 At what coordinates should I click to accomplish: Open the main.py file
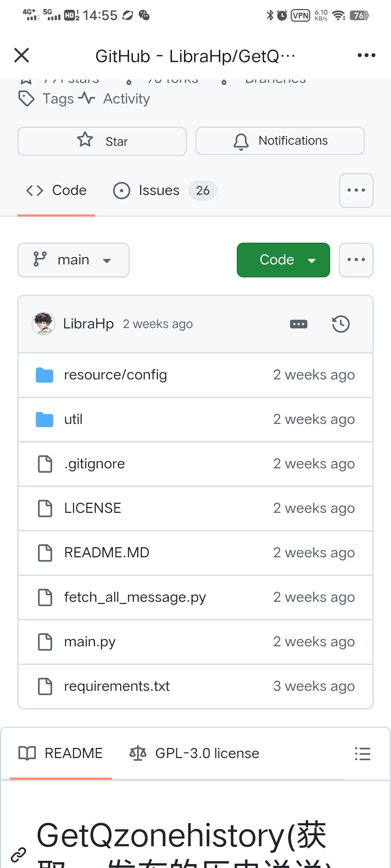(x=90, y=642)
